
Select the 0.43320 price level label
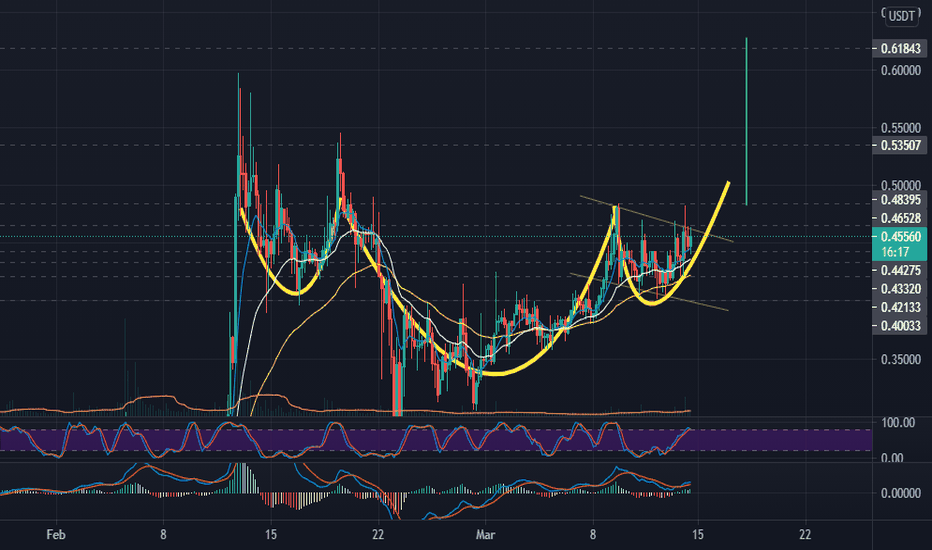[899, 289]
